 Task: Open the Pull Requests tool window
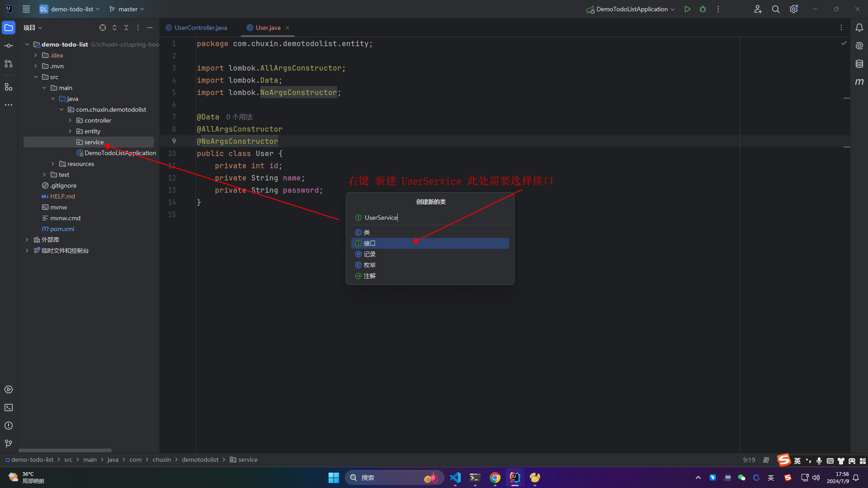coord(9,64)
